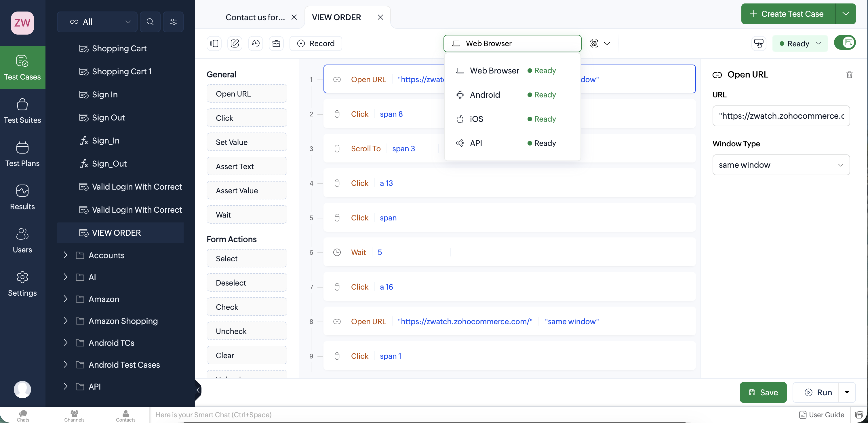Image resolution: width=868 pixels, height=423 pixels.
Task: Start recording with the Record button
Action: (316, 44)
